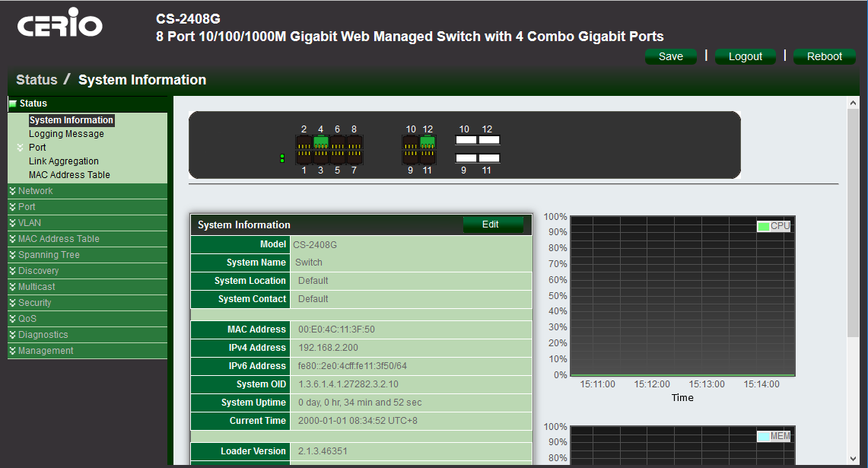This screenshot has height=468, width=868.
Task: Click the 15:12:00 time axis label
Action: click(652, 384)
